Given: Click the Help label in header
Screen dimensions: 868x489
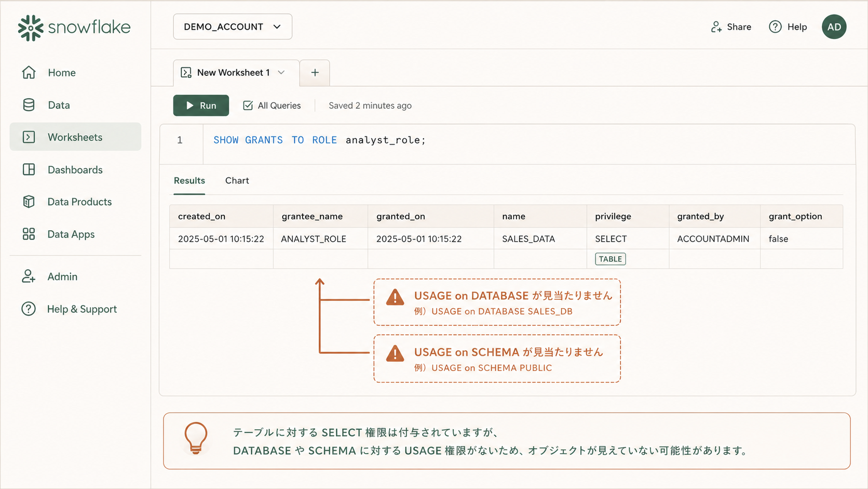Looking at the screenshot, I should click(797, 27).
